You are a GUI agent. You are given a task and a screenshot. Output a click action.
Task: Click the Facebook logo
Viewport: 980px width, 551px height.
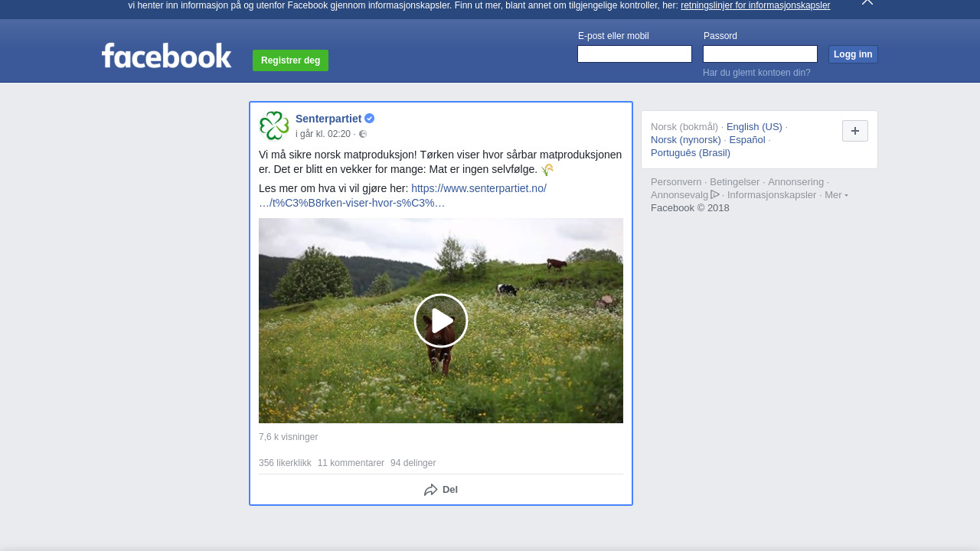[x=166, y=55]
